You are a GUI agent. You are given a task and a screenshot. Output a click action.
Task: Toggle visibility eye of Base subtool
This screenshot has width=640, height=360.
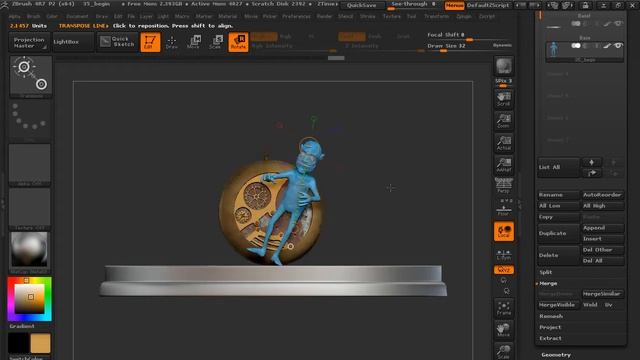tap(618, 46)
